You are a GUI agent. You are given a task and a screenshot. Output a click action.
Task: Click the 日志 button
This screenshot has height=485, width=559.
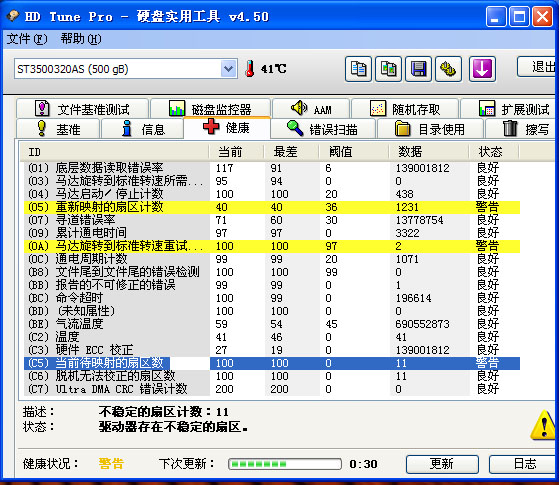[523, 464]
